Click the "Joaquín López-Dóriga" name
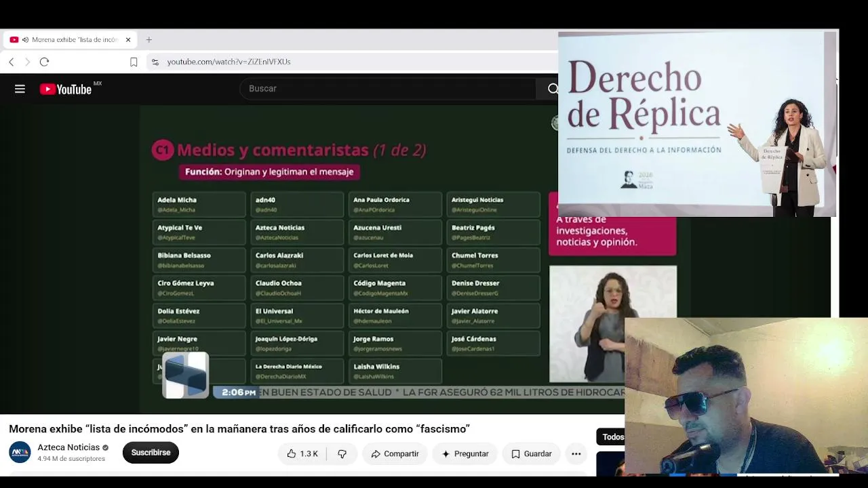 [x=286, y=339]
